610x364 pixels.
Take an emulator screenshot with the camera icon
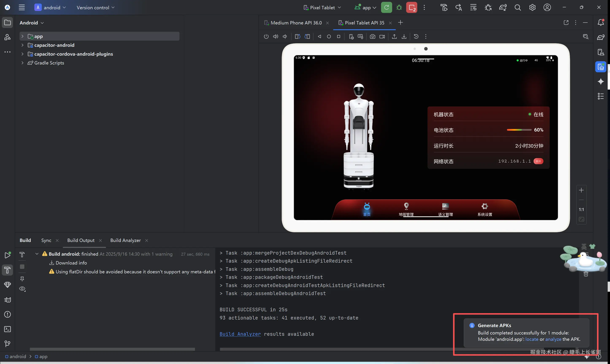(372, 36)
